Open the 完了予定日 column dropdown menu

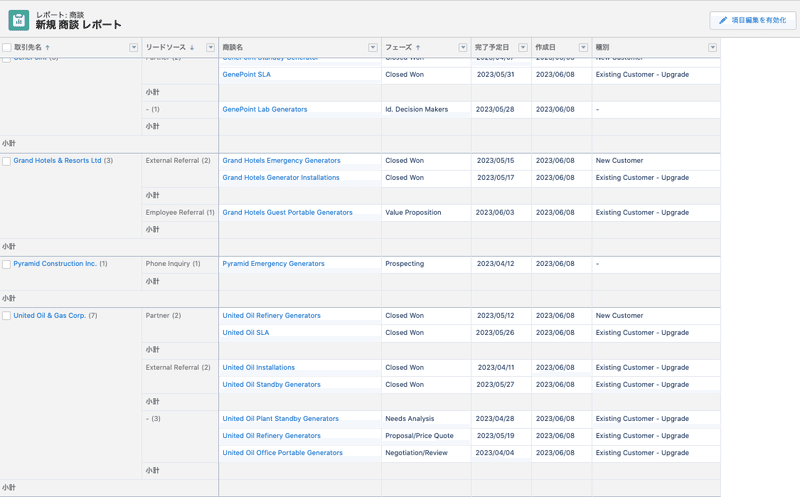tap(523, 47)
